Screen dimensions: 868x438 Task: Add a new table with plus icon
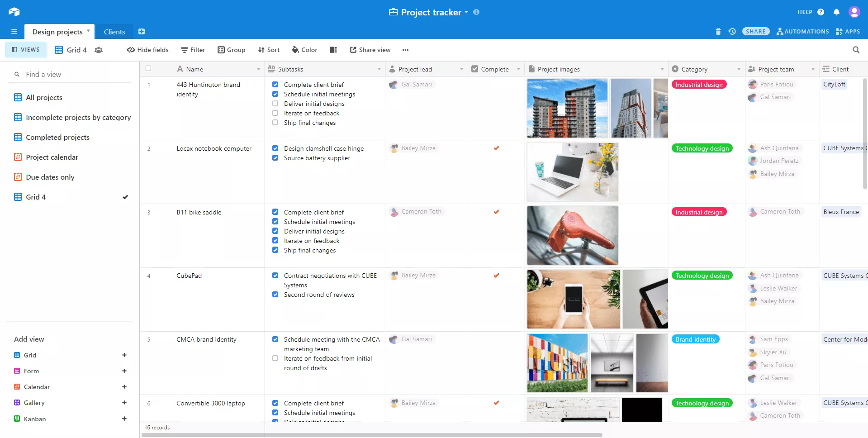click(142, 32)
